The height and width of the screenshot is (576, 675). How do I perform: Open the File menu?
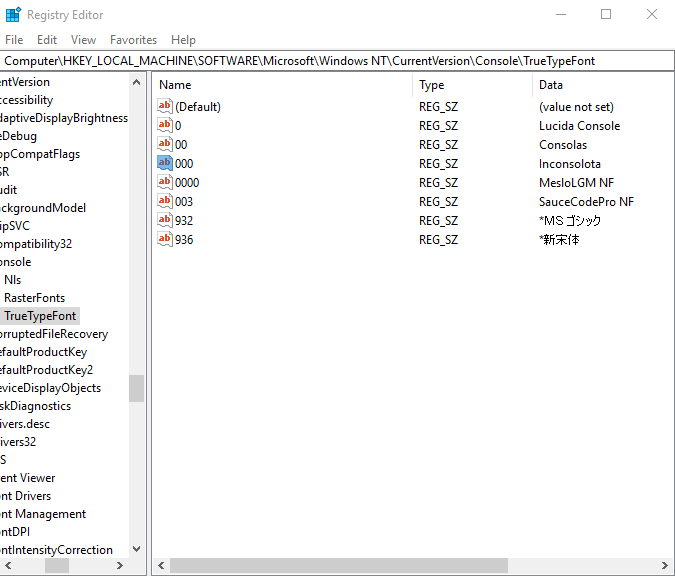(14, 40)
